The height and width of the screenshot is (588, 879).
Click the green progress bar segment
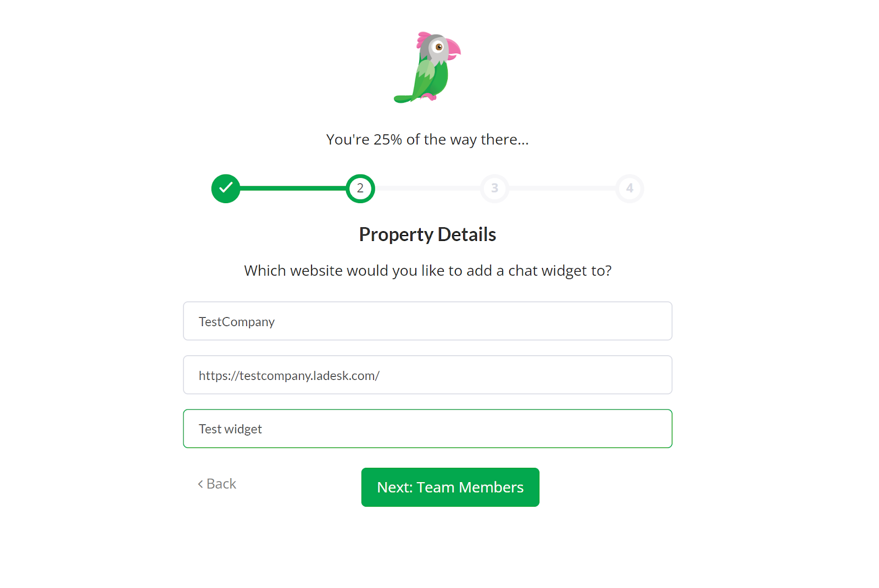[x=293, y=188]
